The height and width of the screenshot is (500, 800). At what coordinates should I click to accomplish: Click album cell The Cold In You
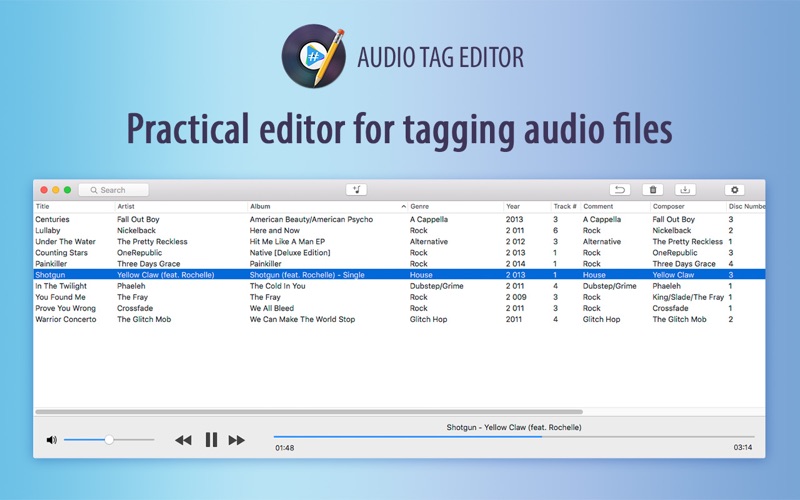278,286
